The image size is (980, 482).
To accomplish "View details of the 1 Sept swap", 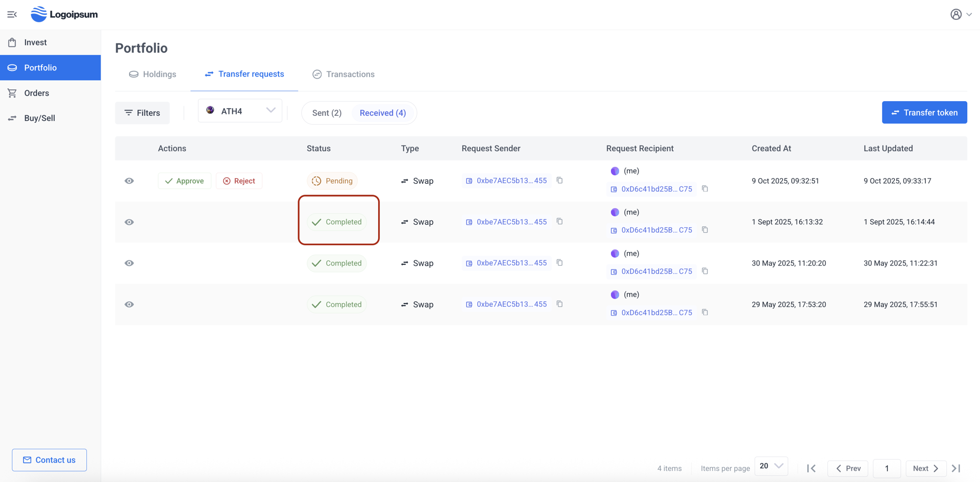I will pos(129,222).
